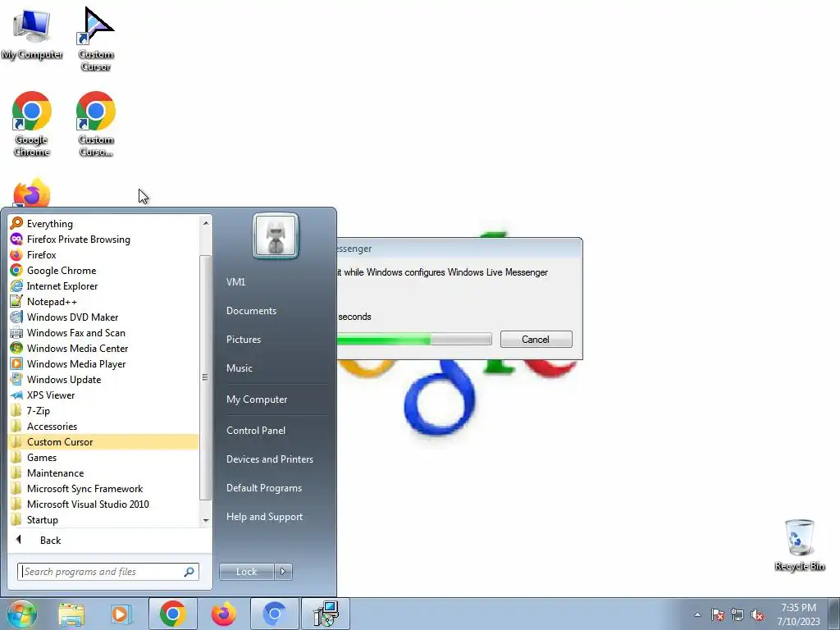Open the Google Chrome desktop shortcut
Image resolution: width=840 pixels, height=630 pixels.
(x=32, y=125)
